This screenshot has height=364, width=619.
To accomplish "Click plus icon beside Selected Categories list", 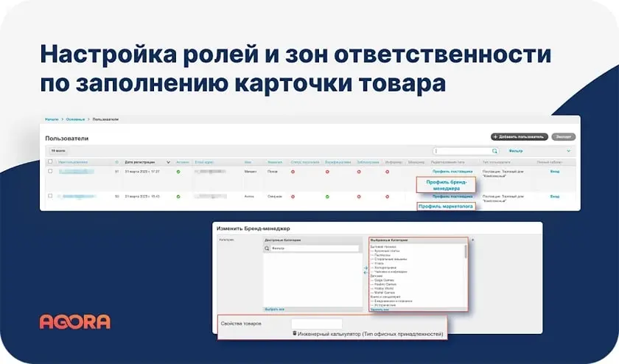I will pos(472,240).
